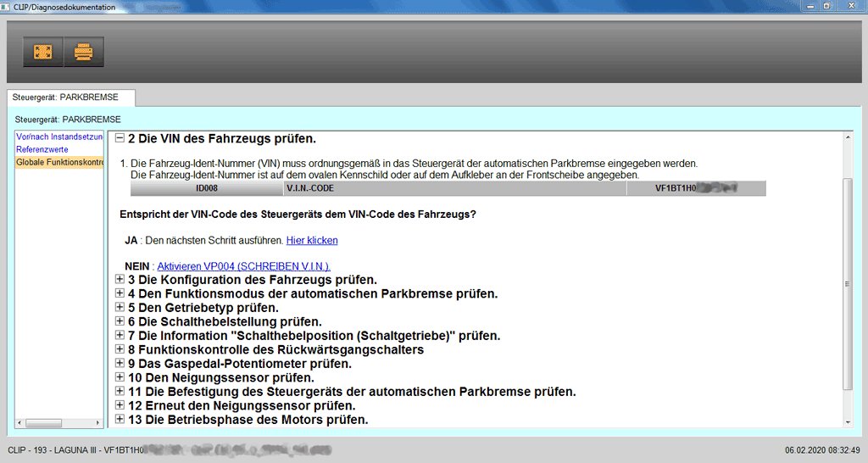Follow the 'Hier klicken' link

pyautogui.click(x=311, y=241)
